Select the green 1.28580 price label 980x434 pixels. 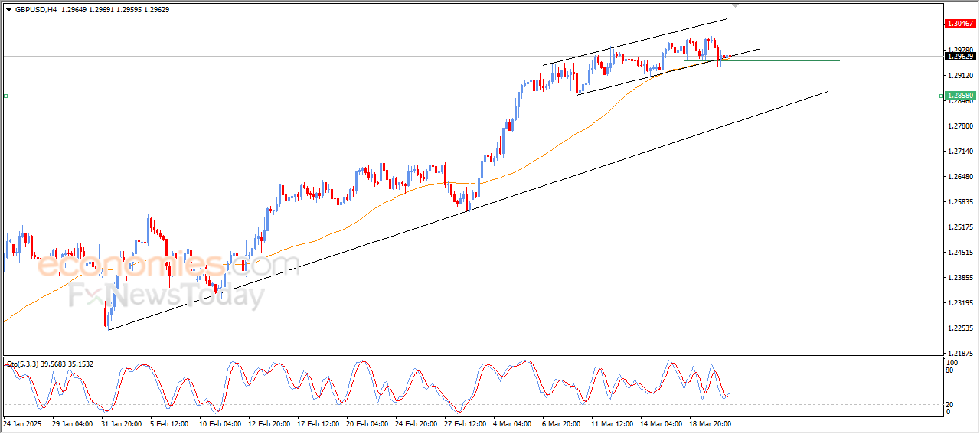coord(960,96)
